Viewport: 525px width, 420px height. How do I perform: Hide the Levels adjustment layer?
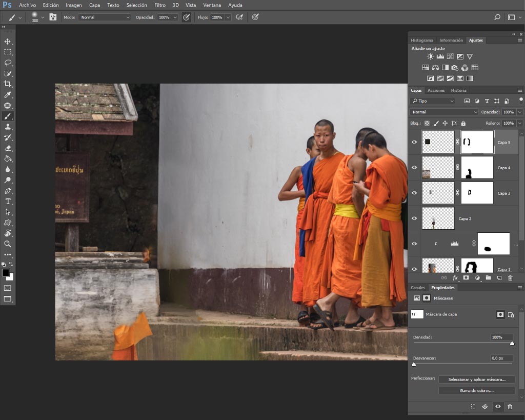[x=414, y=244]
